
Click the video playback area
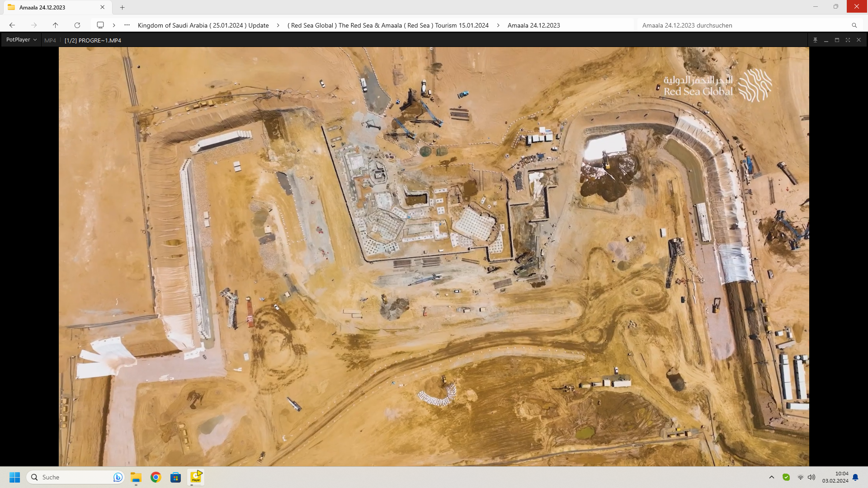coord(434,257)
